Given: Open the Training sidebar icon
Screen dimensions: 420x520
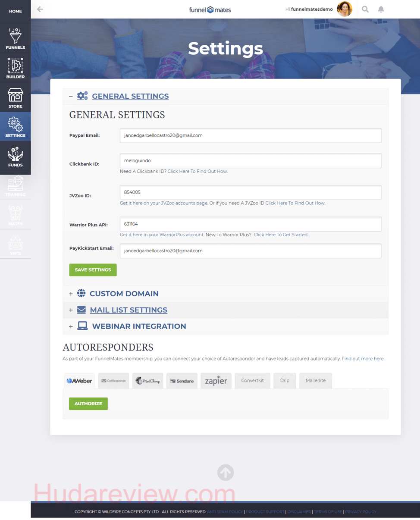Looking at the screenshot, I should (x=15, y=185).
